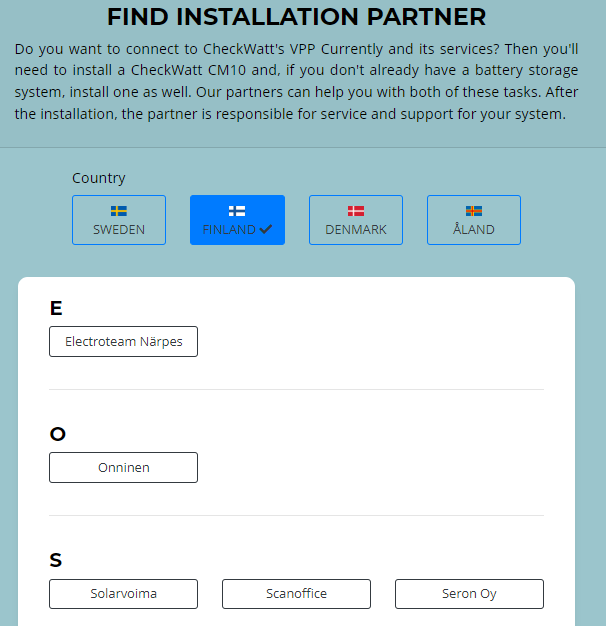Click the checkmark beside Finland
The height and width of the screenshot is (626, 606).
point(266,229)
